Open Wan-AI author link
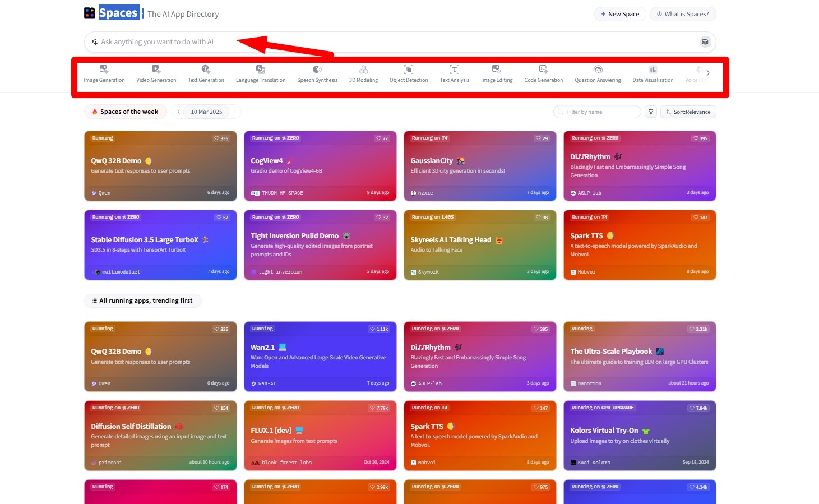Viewport: 819px width, 504px height. coord(263,384)
